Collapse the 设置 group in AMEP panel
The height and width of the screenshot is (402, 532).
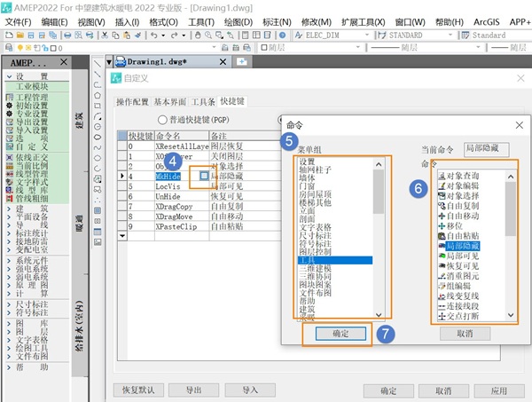tap(10, 76)
